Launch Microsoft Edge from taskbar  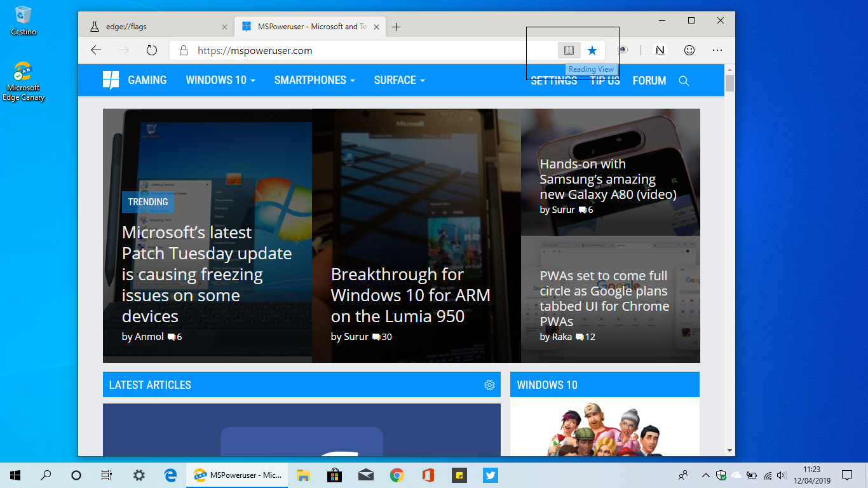click(170, 475)
